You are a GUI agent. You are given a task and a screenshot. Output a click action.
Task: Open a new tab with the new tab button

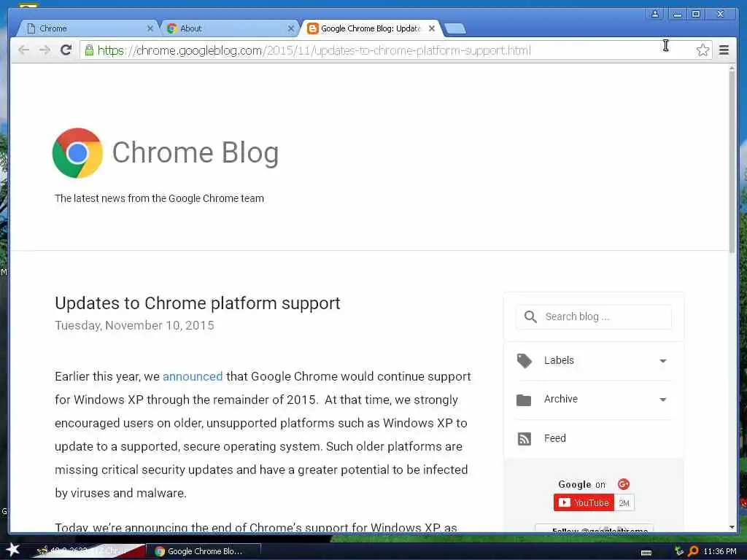[455, 29]
